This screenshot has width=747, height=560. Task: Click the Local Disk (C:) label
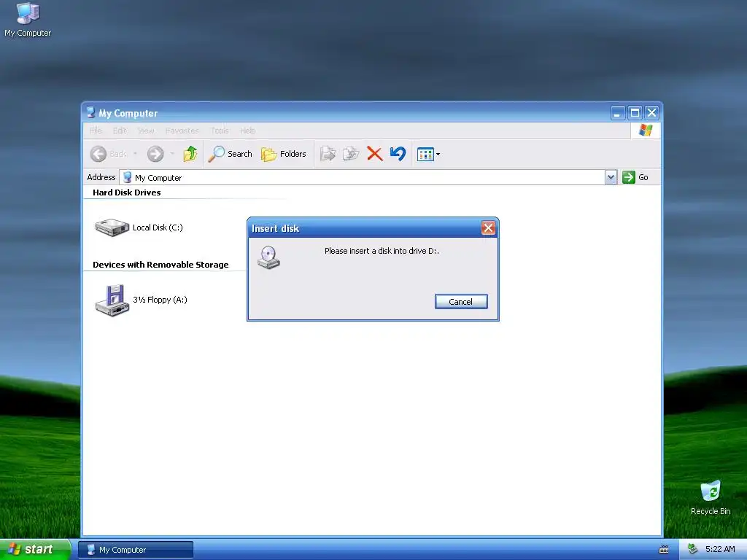click(x=158, y=227)
